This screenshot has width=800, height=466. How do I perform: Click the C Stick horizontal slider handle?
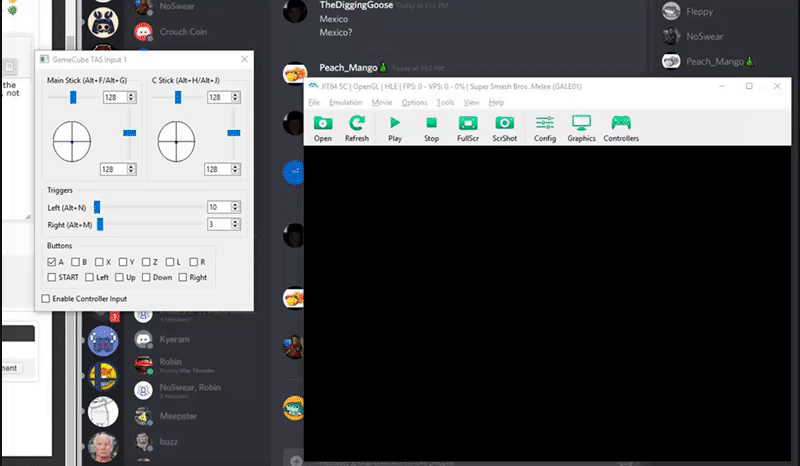(x=178, y=97)
